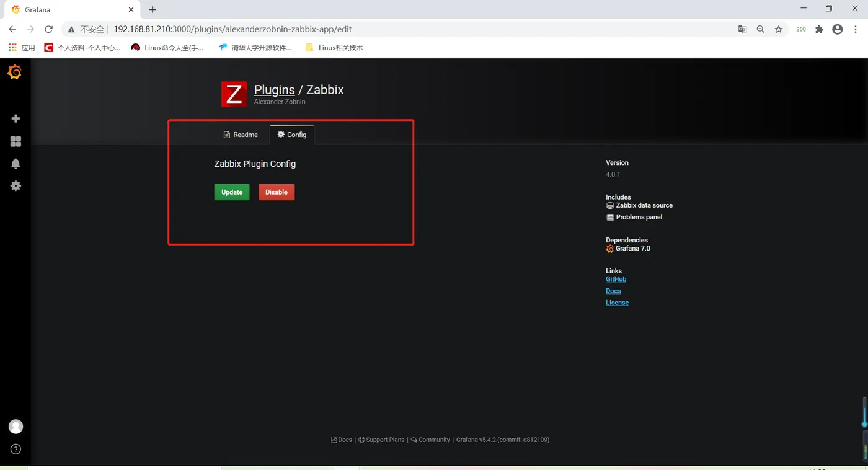
Task: Restore down the browser window
Action: coord(829,9)
